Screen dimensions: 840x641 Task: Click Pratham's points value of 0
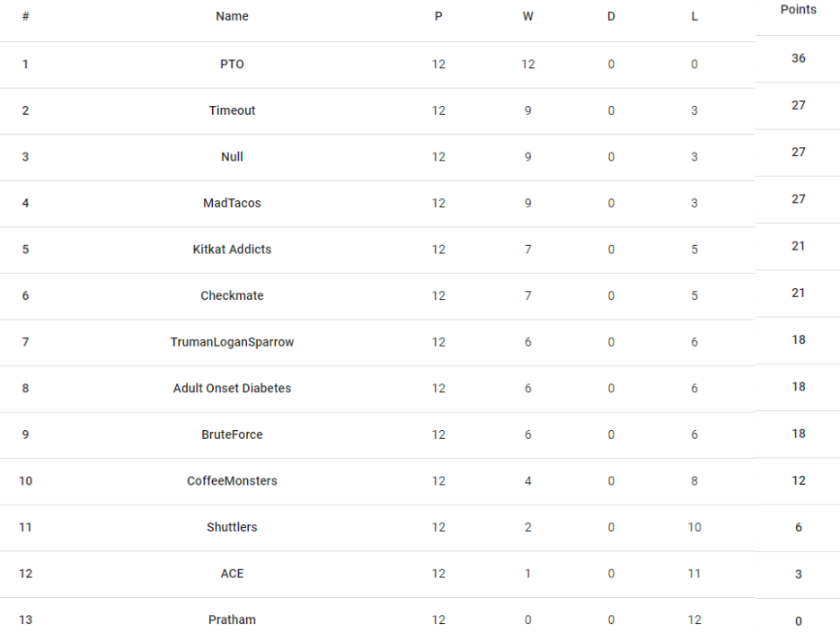(798, 621)
